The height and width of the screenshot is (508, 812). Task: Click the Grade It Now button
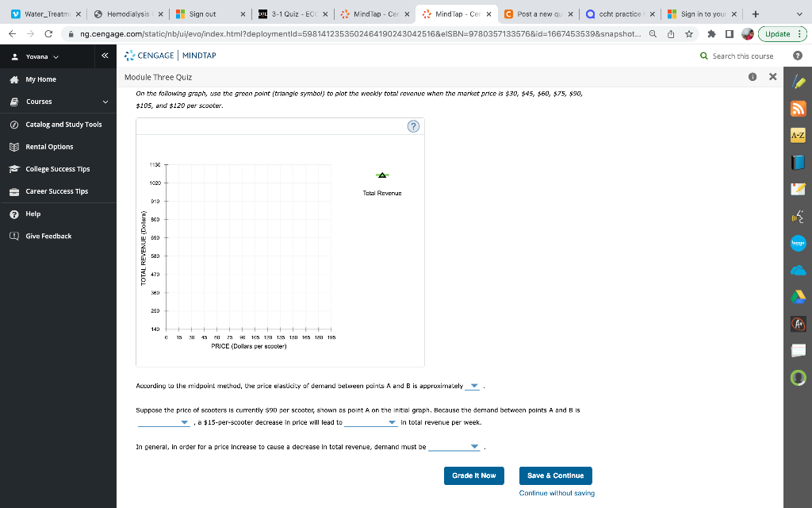pos(473,475)
